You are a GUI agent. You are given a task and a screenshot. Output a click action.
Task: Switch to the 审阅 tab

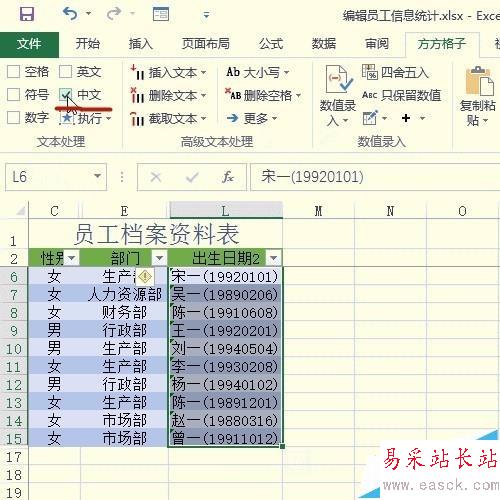pyautogui.click(x=377, y=44)
